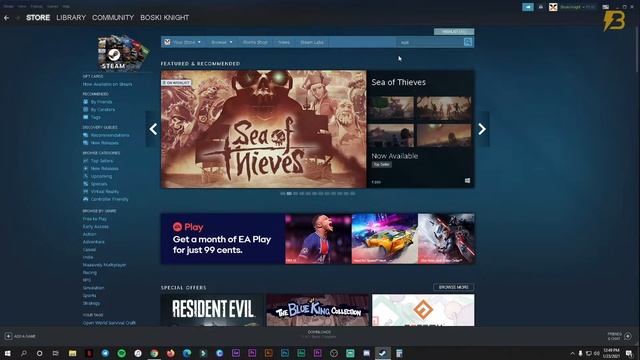
Task: Show previous featured game with left arrow
Action: tap(153, 129)
